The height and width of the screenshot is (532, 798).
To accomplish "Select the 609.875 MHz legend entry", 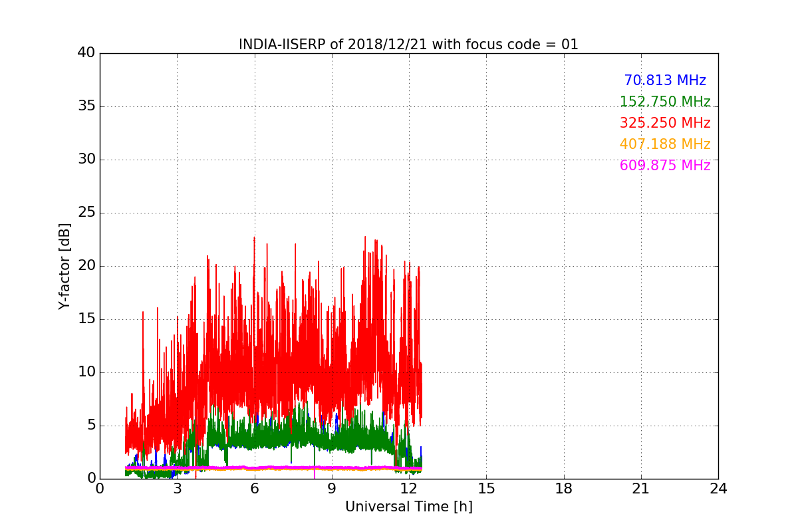I will pyautogui.click(x=665, y=166).
